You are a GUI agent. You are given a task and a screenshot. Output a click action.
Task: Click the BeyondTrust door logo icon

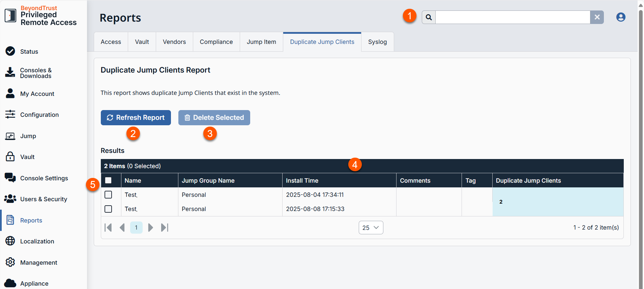point(10,15)
